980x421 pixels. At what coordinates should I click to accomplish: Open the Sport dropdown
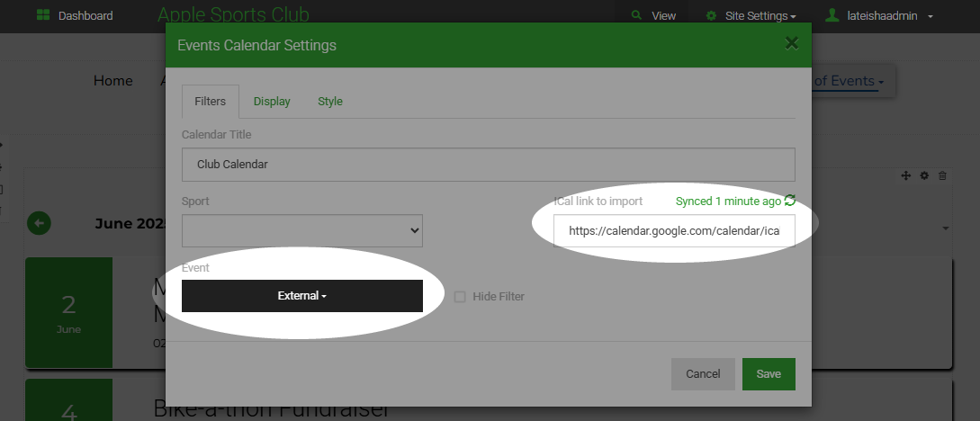pos(302,230)
